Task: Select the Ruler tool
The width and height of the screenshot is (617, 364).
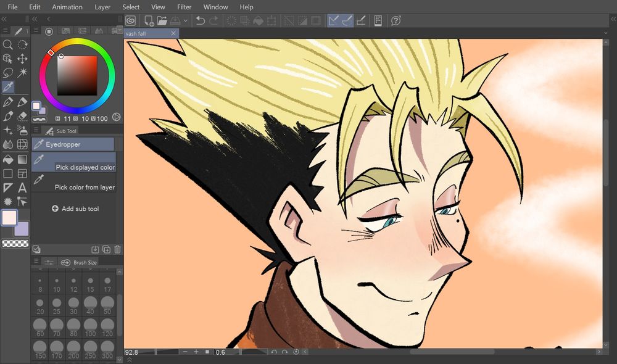Action: (x=7, y=188)
